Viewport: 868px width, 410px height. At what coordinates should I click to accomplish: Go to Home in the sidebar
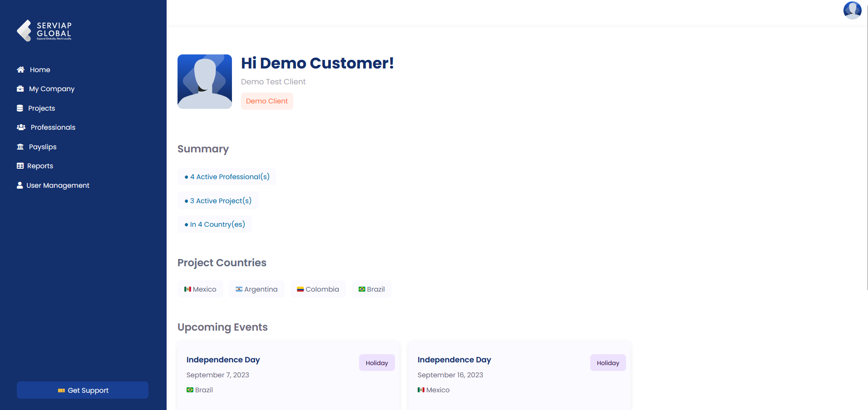point(40,70)
